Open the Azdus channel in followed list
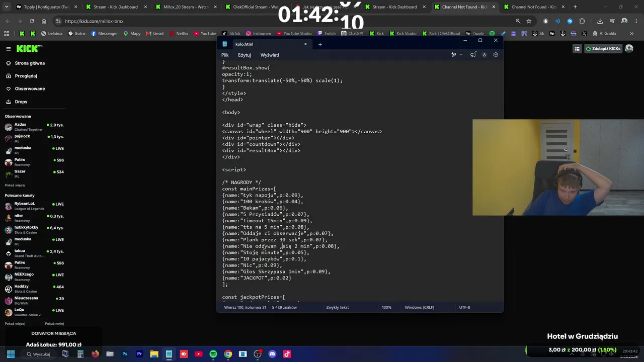The height and width of the screenshot is (362, 644). point(34,127)
